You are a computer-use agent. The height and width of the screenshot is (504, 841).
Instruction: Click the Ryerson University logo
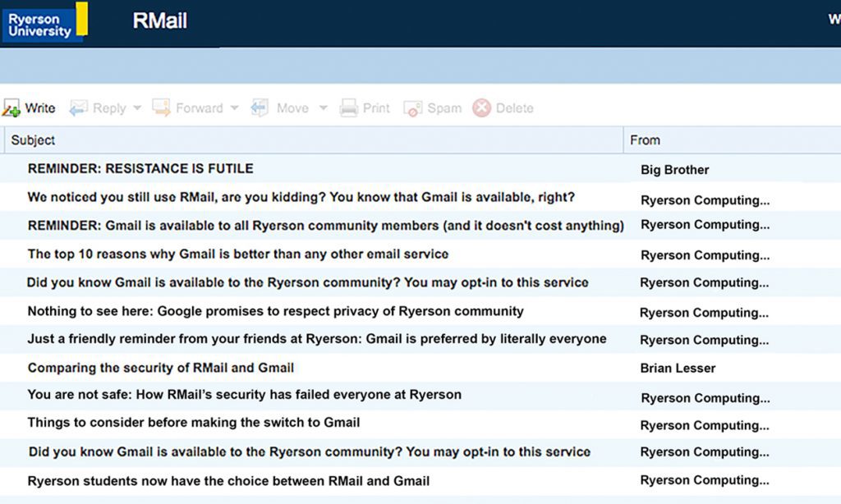pyautogui.click(x=45, y=22)
